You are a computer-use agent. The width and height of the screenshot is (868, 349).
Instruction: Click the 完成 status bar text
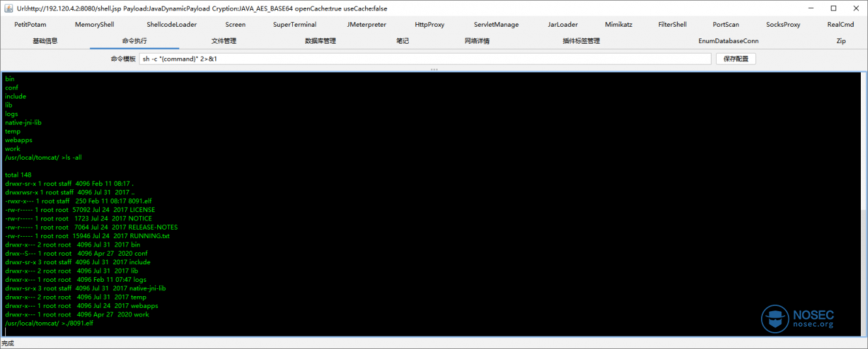click(x=8, y=343)
